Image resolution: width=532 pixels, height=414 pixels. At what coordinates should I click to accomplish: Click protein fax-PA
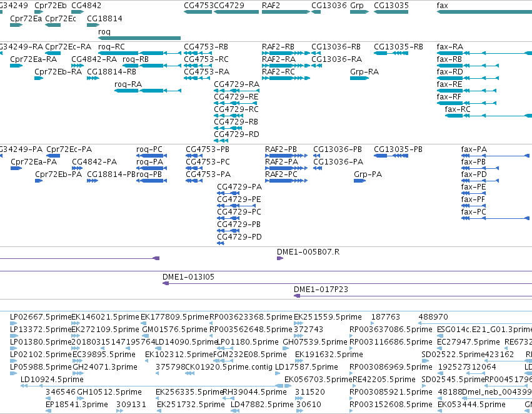[x=495, y=156]
